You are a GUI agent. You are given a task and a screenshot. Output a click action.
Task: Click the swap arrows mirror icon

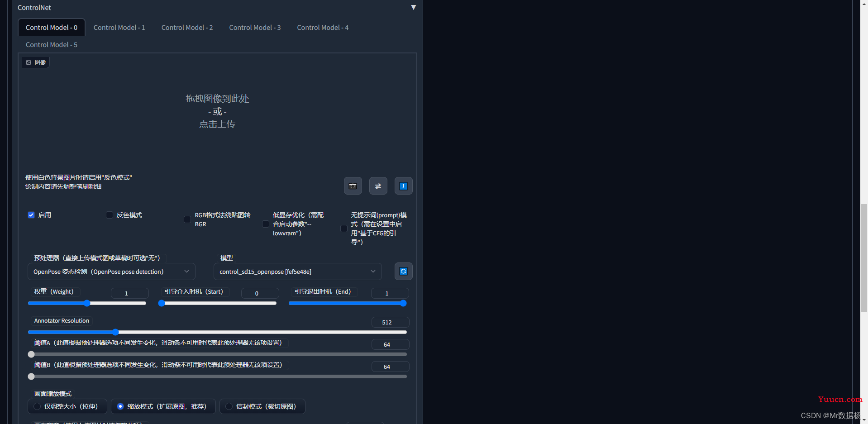[x=378, y=186]
